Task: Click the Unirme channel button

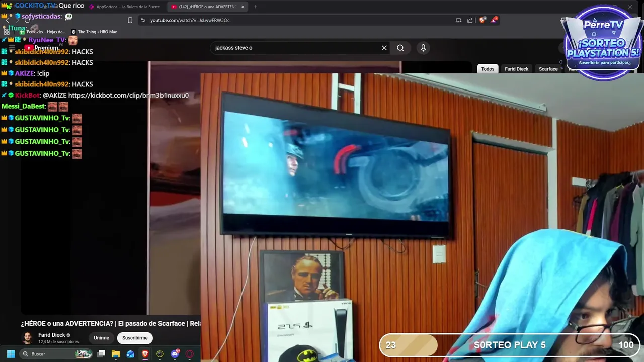Action: 101,338
